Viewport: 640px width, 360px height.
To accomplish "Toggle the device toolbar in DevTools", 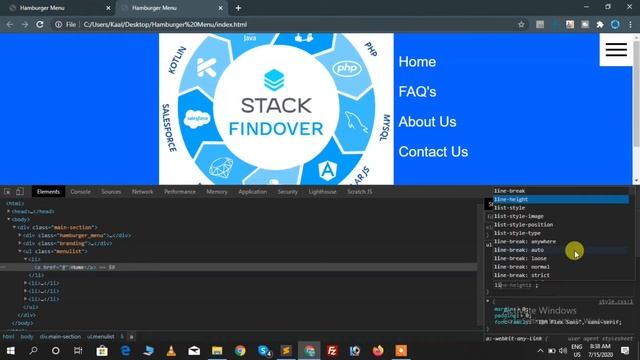I will pos(20,191).
